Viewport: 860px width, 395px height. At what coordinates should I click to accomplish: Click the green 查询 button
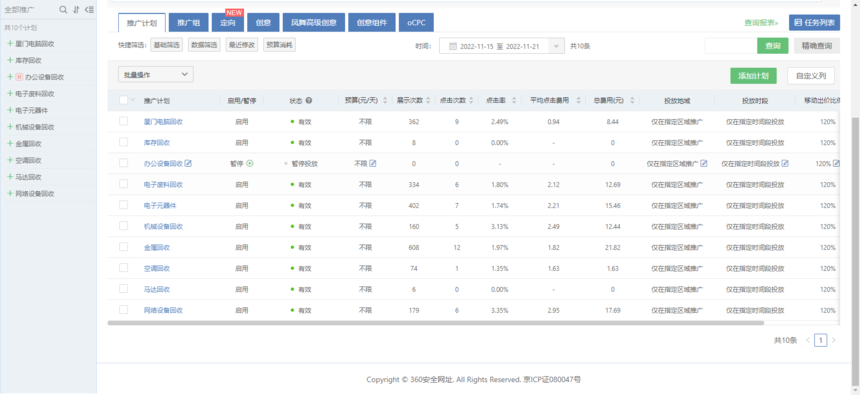pos(772,46)
